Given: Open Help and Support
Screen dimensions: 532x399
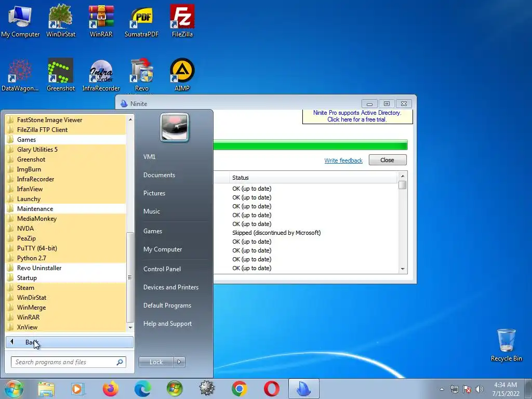Looking at the screenshot, I should click(168, 324).
